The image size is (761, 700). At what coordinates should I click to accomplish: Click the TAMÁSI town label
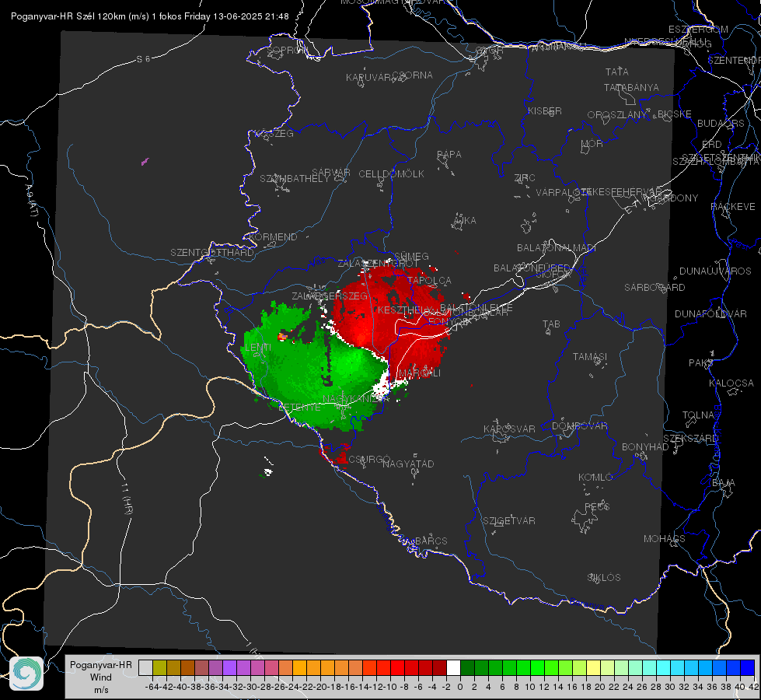(590, 356)
